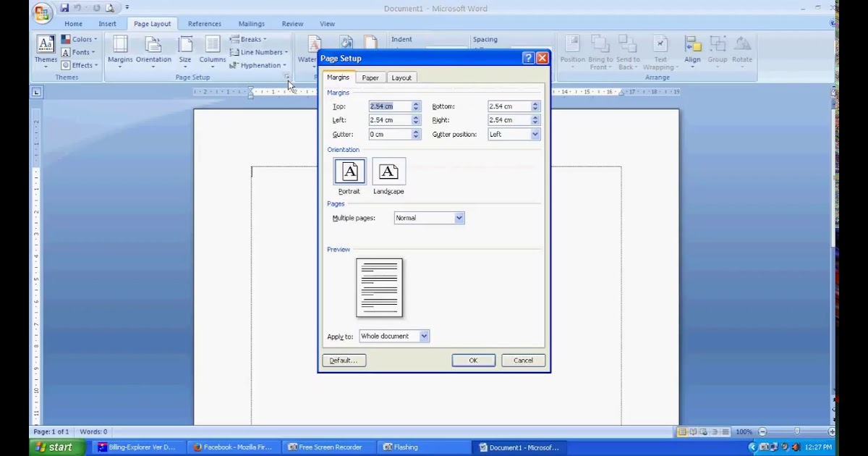868x456 pixels.
Task: Click the zoom slider handle
Action: pos(797,431)
